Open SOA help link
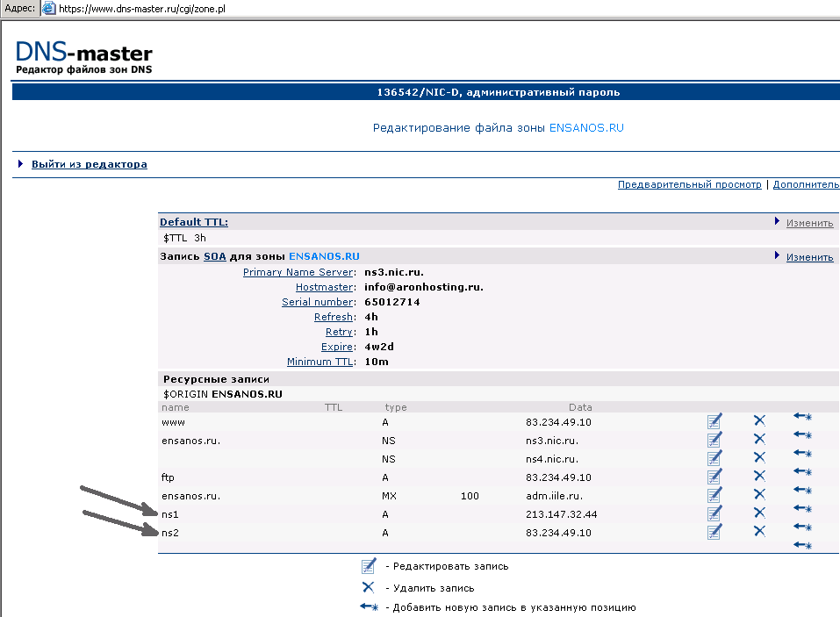 click(x=215, y=256)
